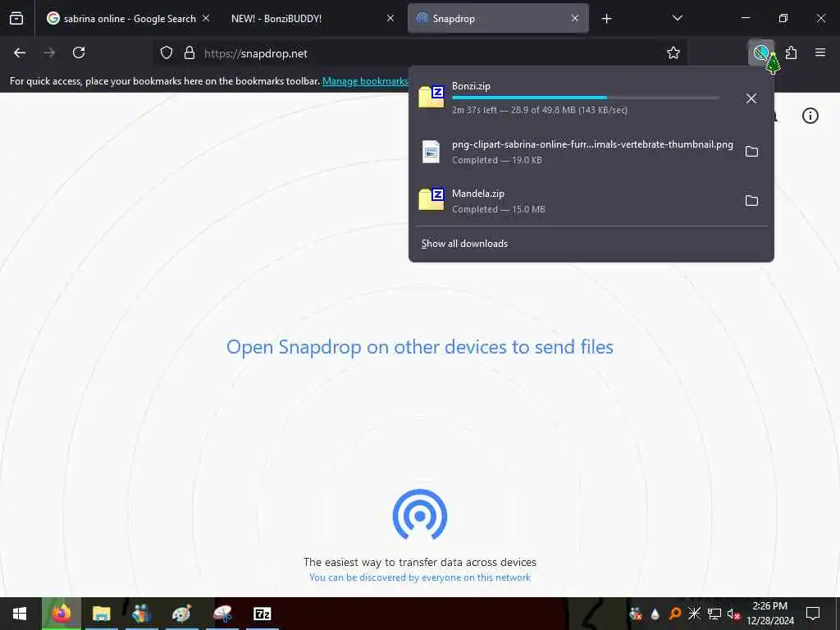This screenshot has width=840, height=630.
Task: Click the Manage bookmarks link
Action: [365, 81]
